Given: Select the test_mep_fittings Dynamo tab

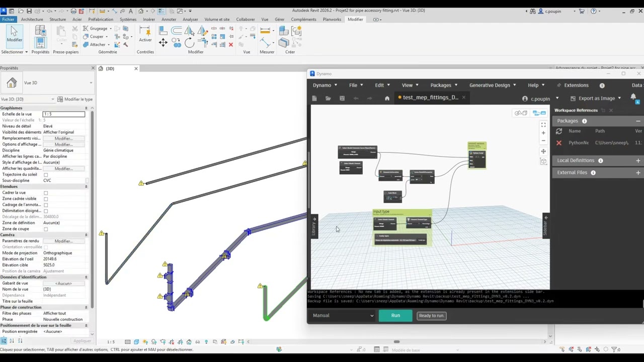Looking at the screenshot, I should (x=430, y=98).
